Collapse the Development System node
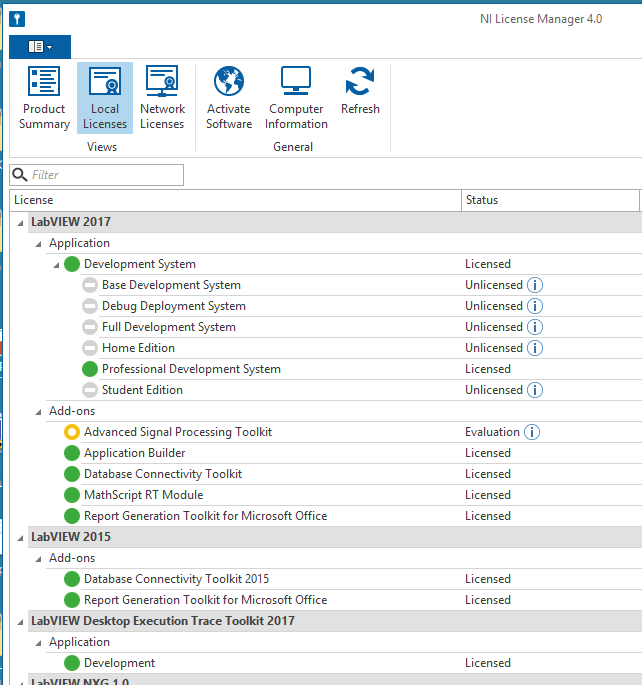 (56, 265)
